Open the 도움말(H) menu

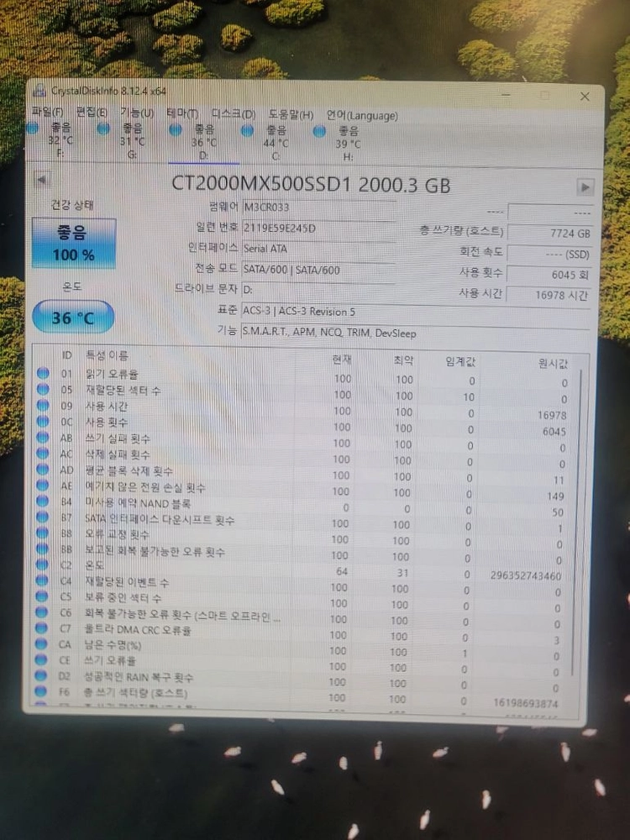291,114
